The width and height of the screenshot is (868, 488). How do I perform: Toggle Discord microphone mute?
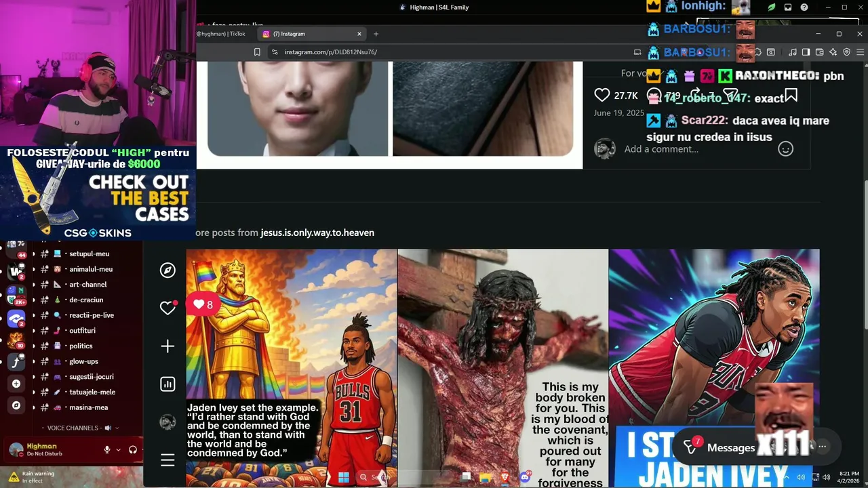[x=106, y=449]
